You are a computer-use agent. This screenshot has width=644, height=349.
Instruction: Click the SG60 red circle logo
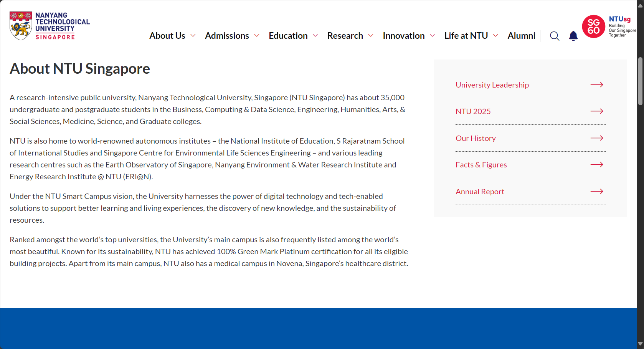point(594,26)
